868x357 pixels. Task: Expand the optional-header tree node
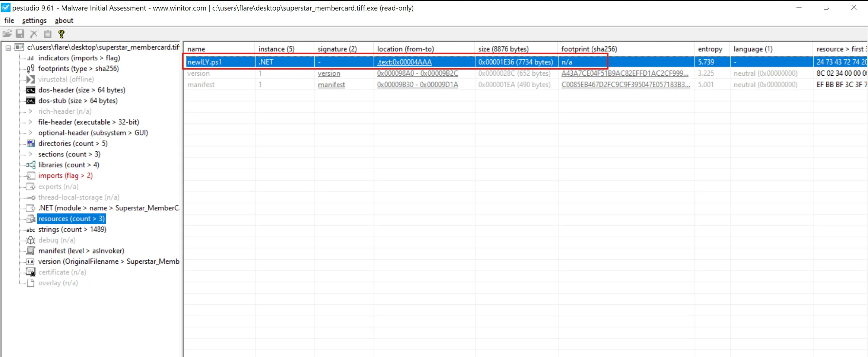pos(31,133)
